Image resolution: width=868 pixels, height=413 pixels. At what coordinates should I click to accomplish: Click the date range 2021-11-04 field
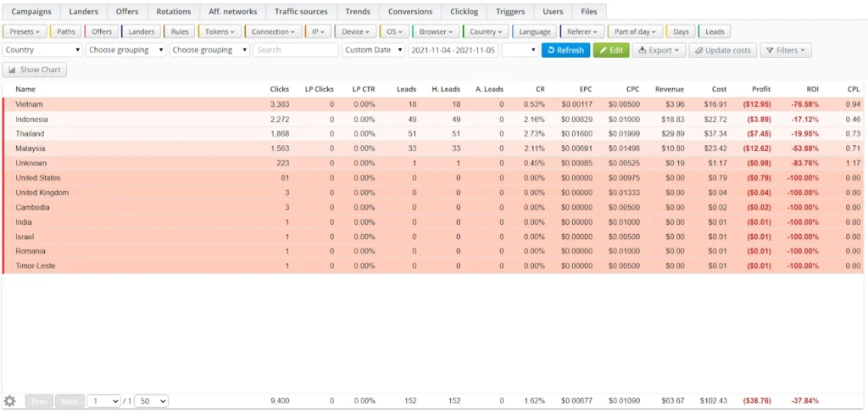click(x=453, y=50)
